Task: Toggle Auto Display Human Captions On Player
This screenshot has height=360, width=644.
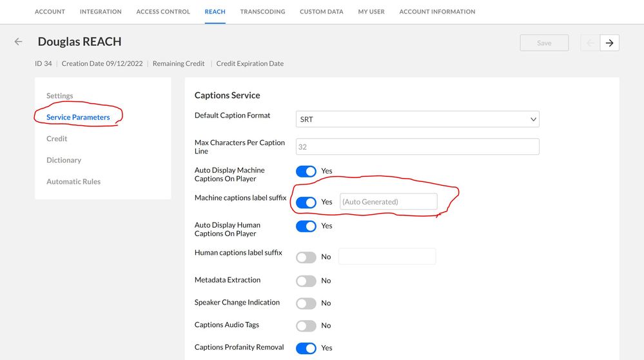Action: 306,226
